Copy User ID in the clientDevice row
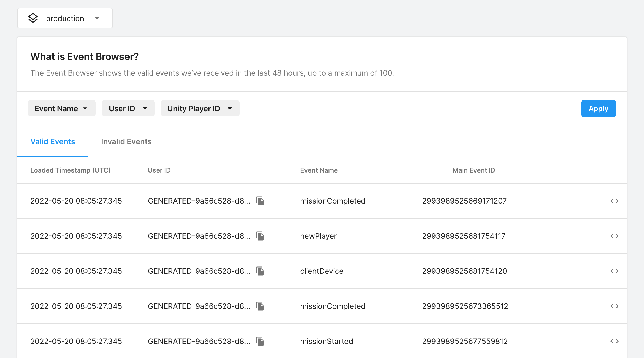This screenshot has height=358, width=644. point(260,271)
